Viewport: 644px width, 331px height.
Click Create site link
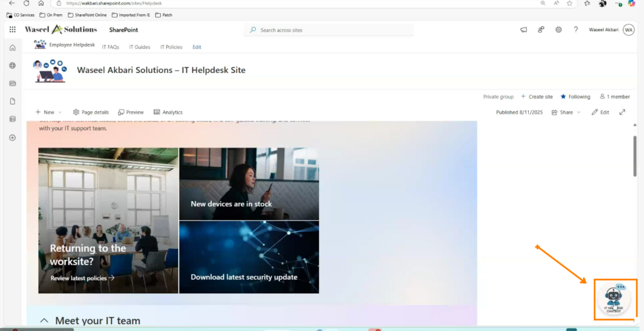click(x=537, y=97)
